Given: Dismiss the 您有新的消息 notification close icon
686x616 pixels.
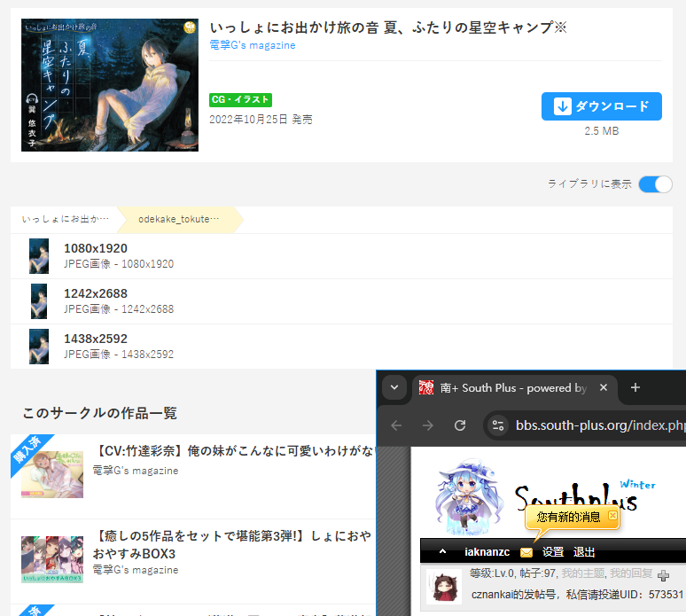Looking at the screenshot, I should coord(612,515).
